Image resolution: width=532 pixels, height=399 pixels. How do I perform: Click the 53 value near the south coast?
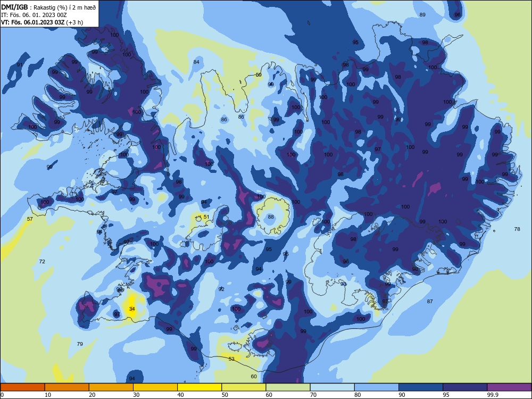231,359
